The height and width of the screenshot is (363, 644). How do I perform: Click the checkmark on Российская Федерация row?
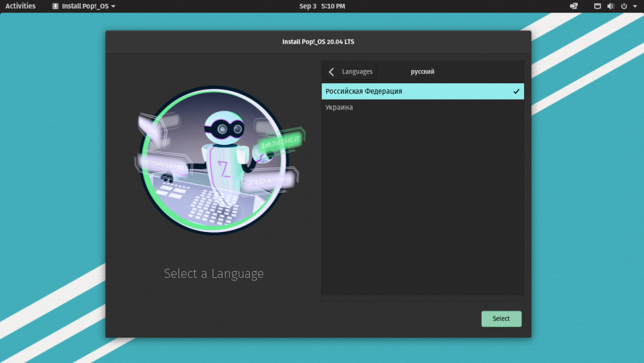coord(517,91)
